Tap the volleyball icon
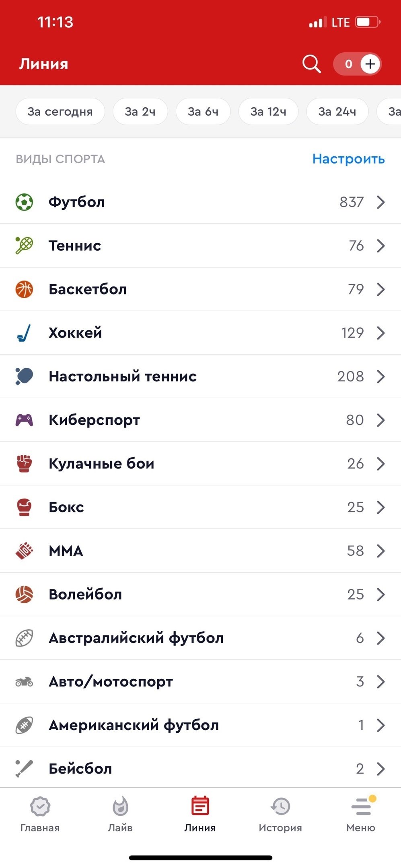The image size is (401, 868). tap(24, 594)
